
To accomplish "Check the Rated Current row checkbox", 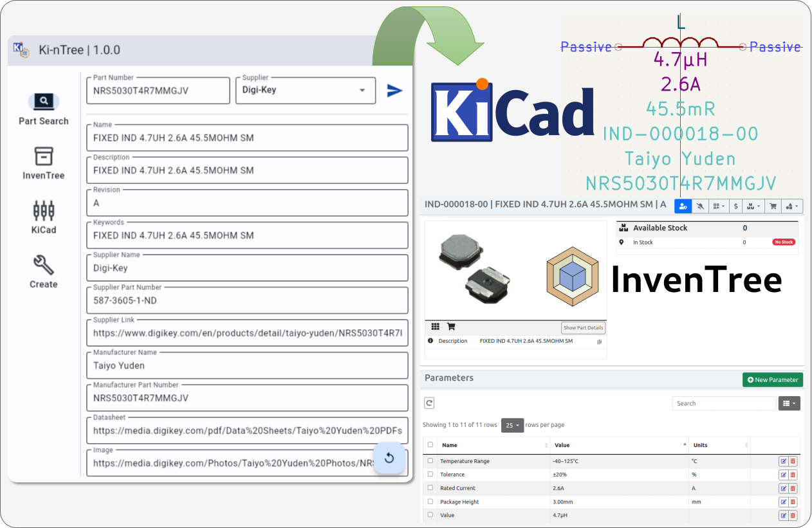I will [430, 487].
